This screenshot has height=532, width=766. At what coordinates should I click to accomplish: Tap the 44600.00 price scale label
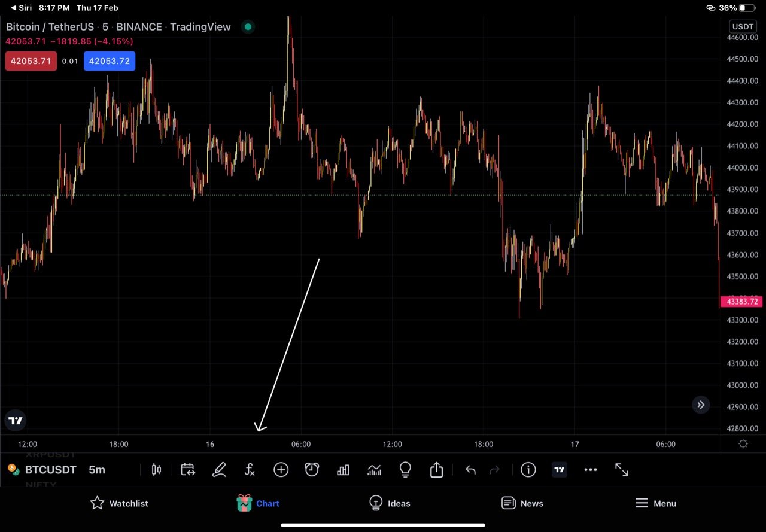742,37
